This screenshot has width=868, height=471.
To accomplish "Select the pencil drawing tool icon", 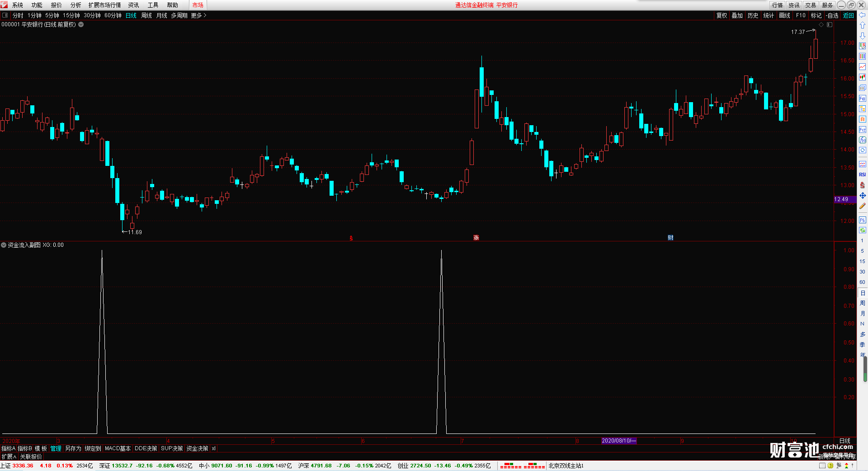I will (862, 206).
